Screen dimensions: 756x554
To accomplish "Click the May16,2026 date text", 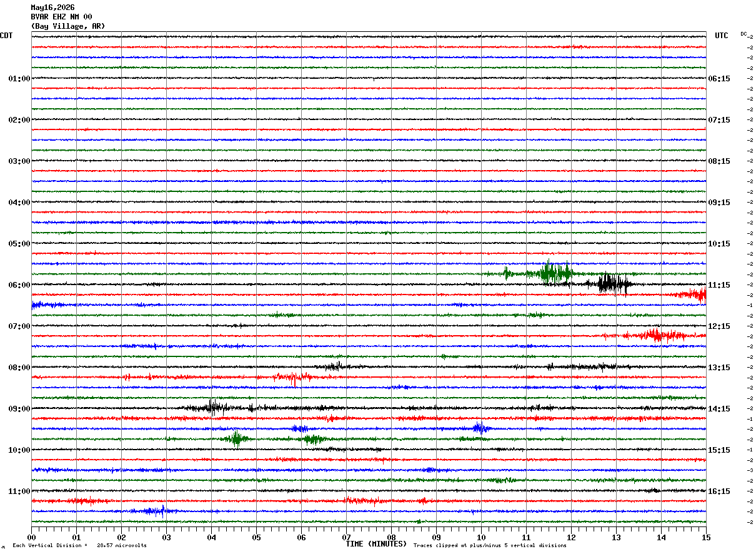I will [52, 8].
